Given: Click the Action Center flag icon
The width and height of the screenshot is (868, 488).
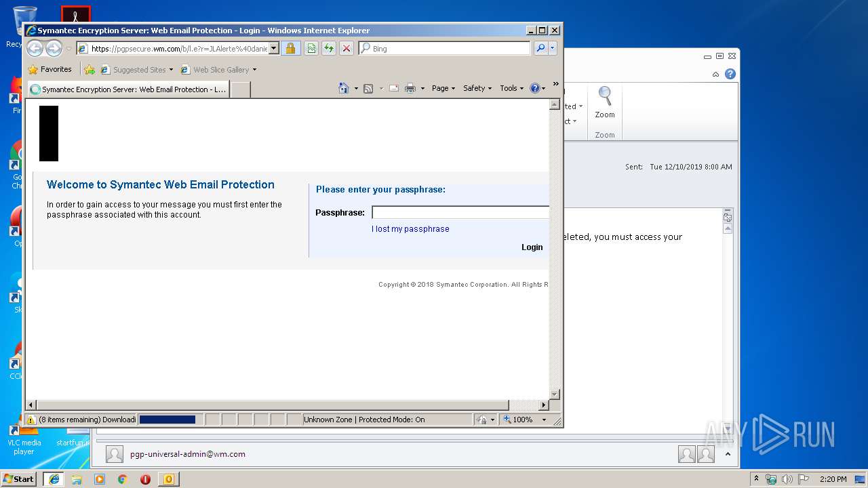Looking at the screenshot, I should (804, 479).
